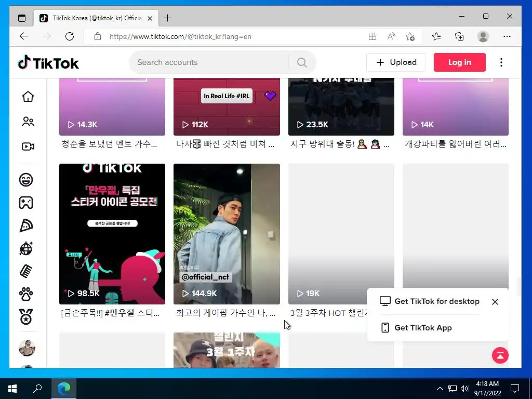The image size is (532, 399).
Task: Open the video thumbnail with 14K views
Action: (x=455, y=107)
